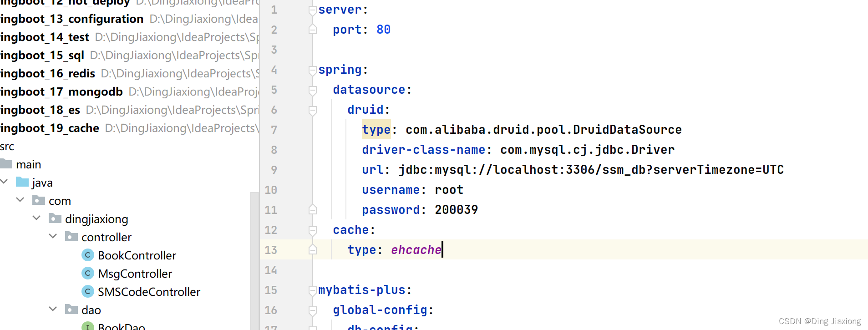
Task: Click the dingjiaxiong package folder icon
Action: (55, 218)
